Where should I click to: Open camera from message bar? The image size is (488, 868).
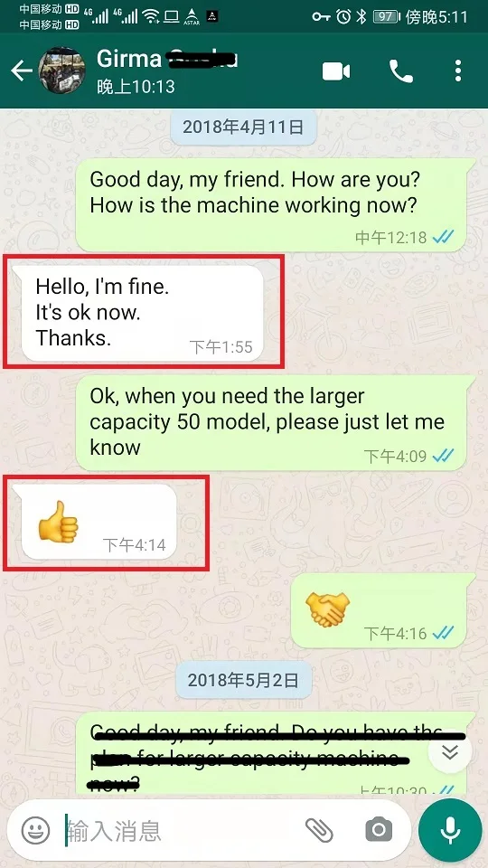click(x=379, y=830)
